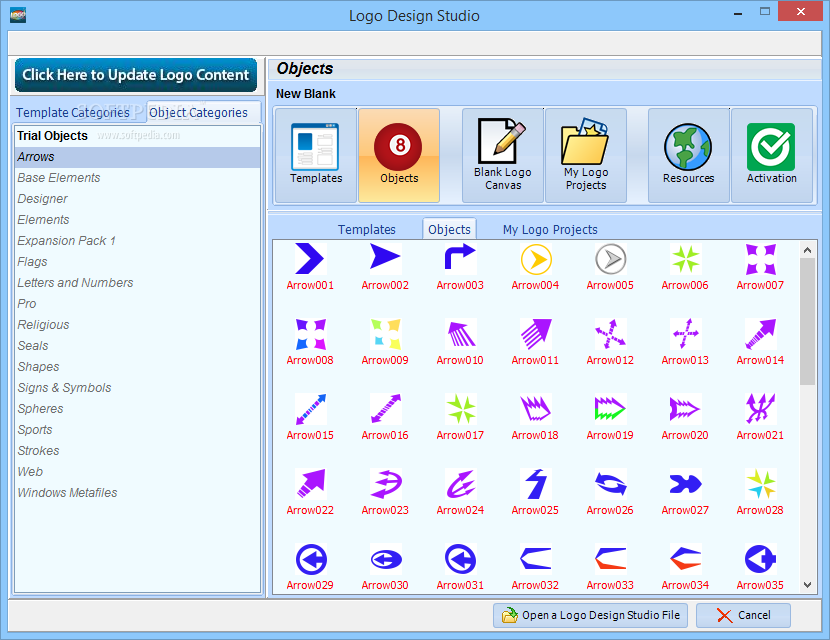Open the Resources globe icon
830x640 pixels.
[689, 155]
